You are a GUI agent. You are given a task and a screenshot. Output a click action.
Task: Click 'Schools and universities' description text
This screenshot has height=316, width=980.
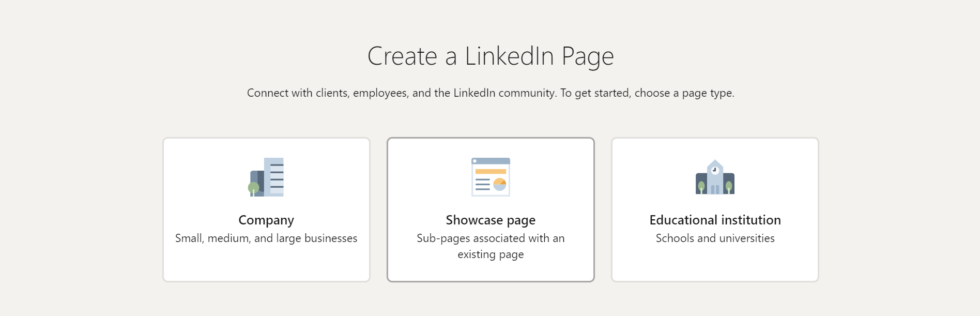tap(715, 238)
